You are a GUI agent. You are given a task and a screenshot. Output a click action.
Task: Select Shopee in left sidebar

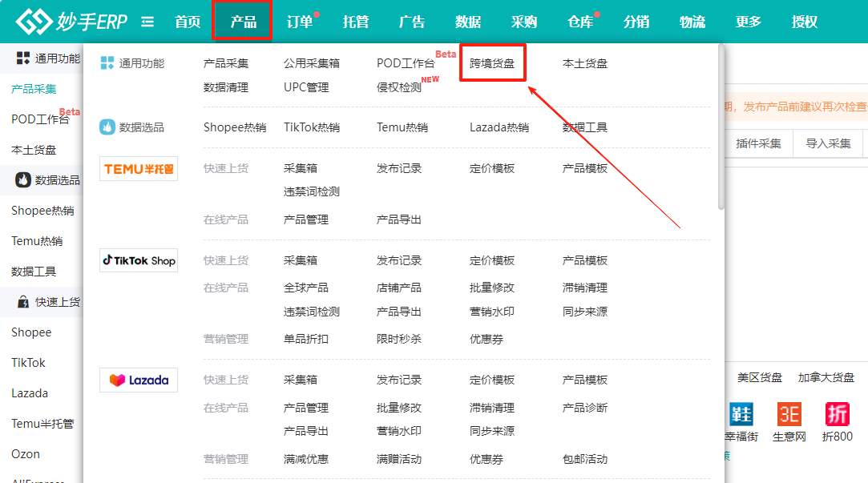pyautogui.click(x=31, y=332)
